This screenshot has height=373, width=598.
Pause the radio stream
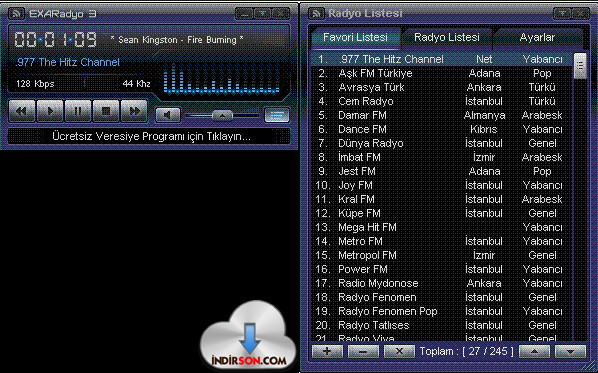coord(78,111)
